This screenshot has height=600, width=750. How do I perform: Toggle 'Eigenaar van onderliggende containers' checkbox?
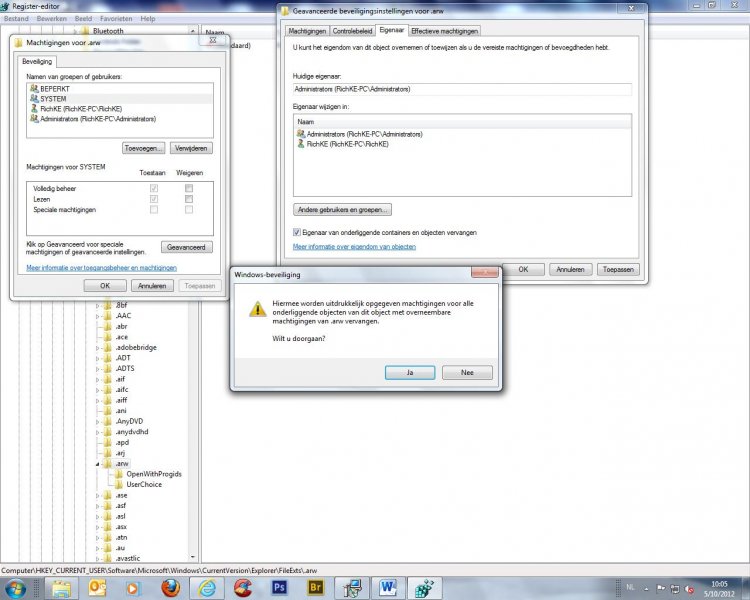(298, 232)
